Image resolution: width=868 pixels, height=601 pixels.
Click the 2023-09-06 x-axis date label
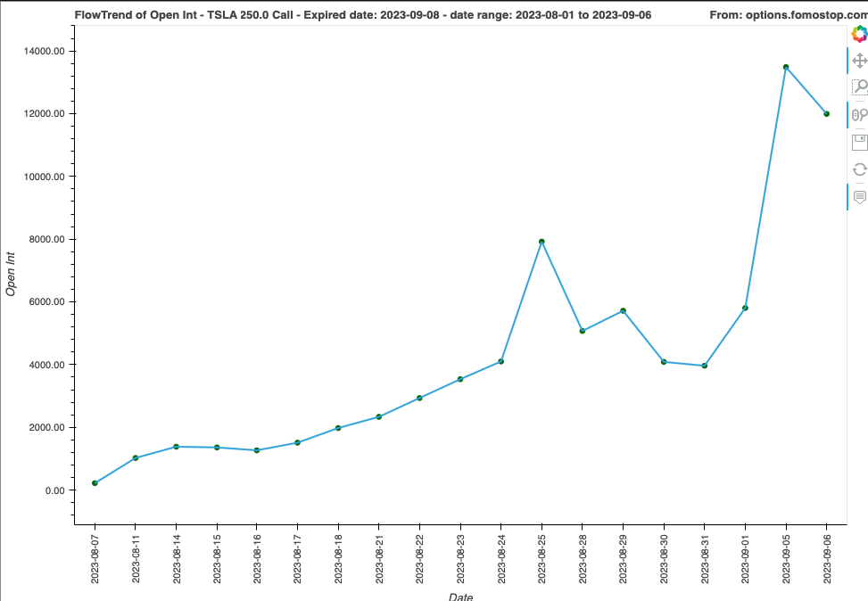826,558
